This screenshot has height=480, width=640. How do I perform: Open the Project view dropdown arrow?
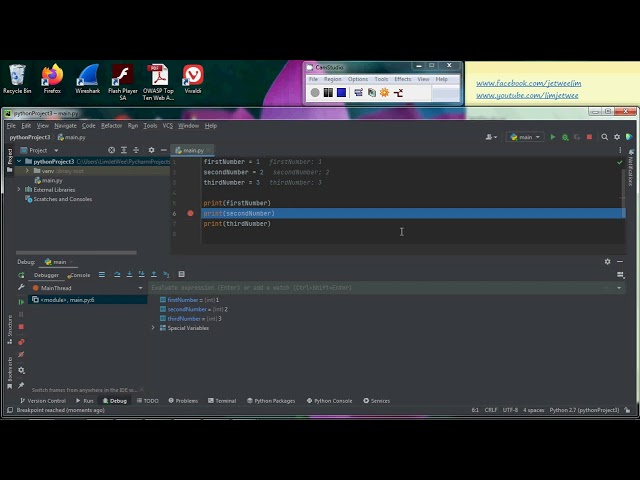point(56,151)
